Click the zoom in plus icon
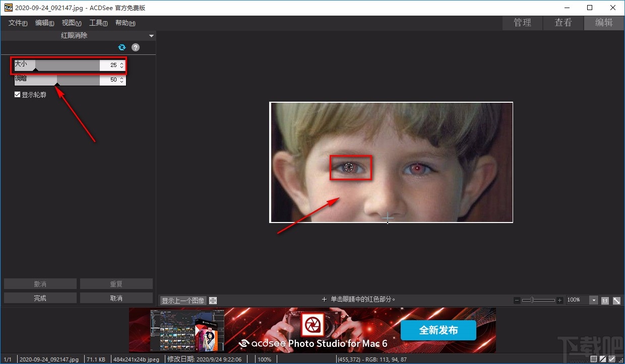This screenshot has width=625, height=364. click(x=559, y=300)
